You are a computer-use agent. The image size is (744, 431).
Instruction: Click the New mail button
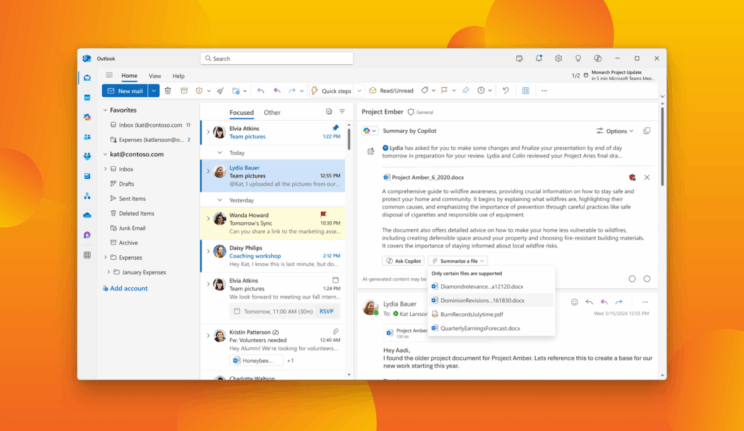pyautogui.click(x=125, y=91)
